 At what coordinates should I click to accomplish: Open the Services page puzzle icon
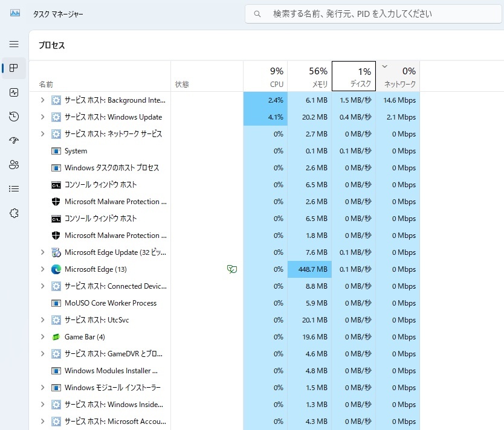[14, 213]
